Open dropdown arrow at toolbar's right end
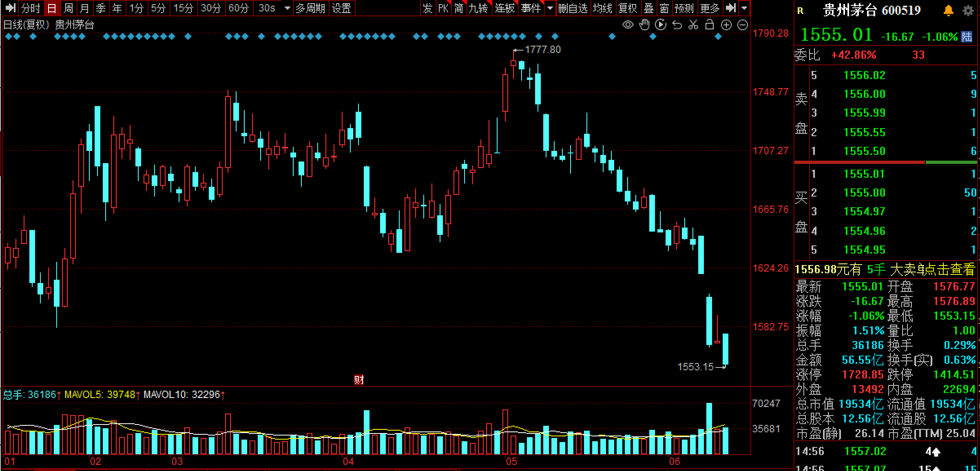This screenshot has height=471, width=980. pyautogui.click(x=744, y=8)
